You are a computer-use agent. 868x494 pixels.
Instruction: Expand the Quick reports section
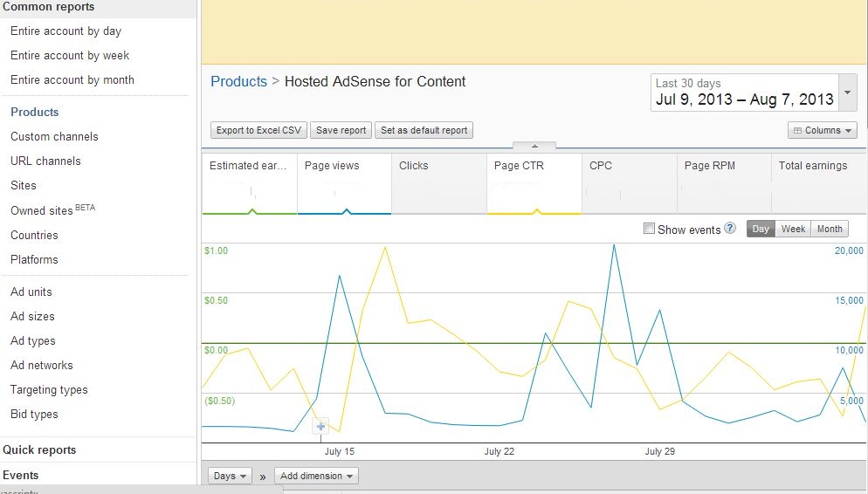point(39,449)
